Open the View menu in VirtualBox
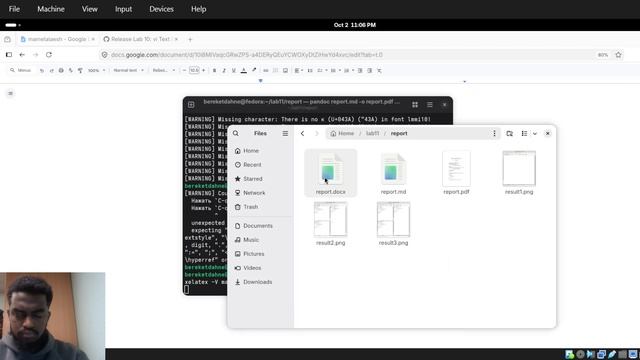 (x=89, y=9)
